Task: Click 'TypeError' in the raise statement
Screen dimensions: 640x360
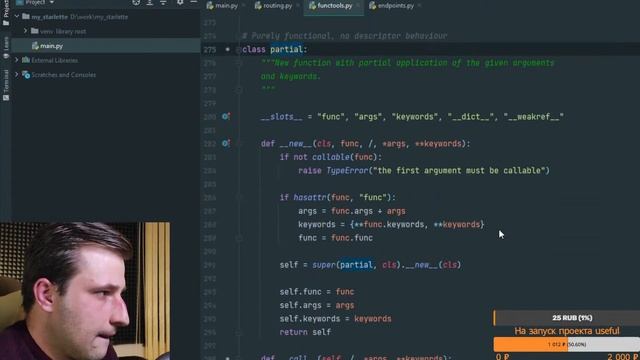Action: pos(347,171)
